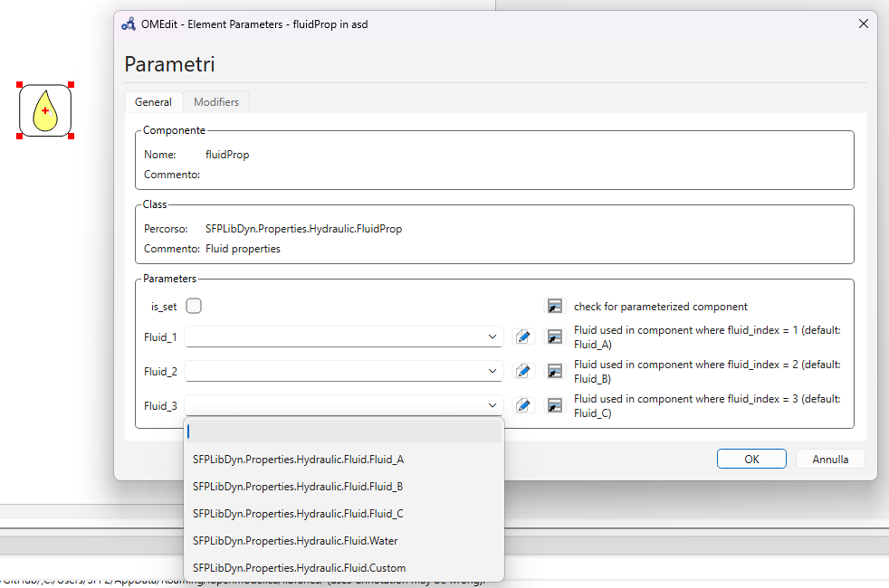889x588 pixels.
Task: Close the Element Parameters dialog window
Action: (x=863, y=24)
